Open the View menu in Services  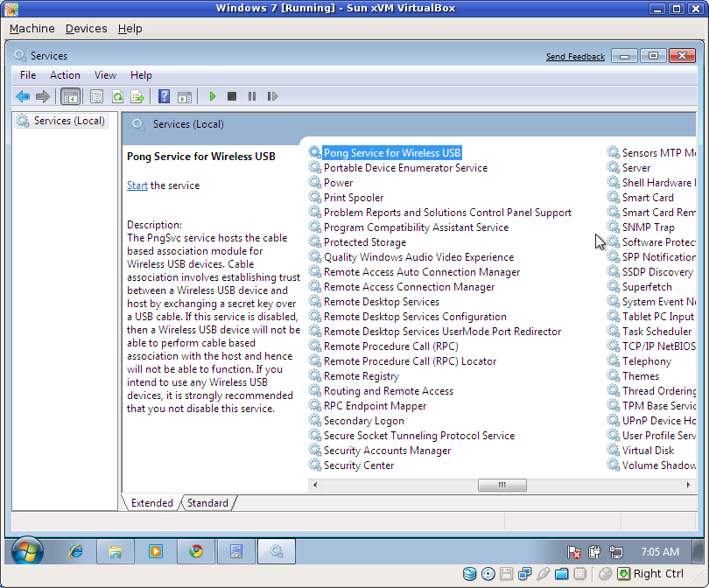click(x=105, y=75)
